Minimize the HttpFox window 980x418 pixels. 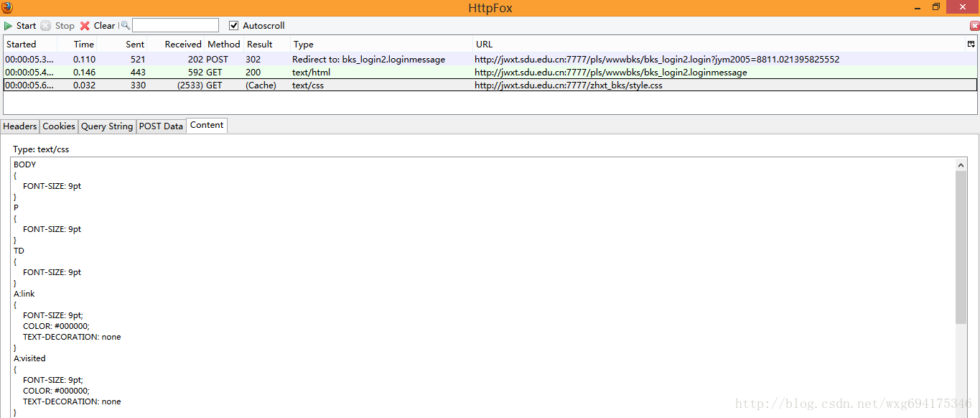click(918, 7)
